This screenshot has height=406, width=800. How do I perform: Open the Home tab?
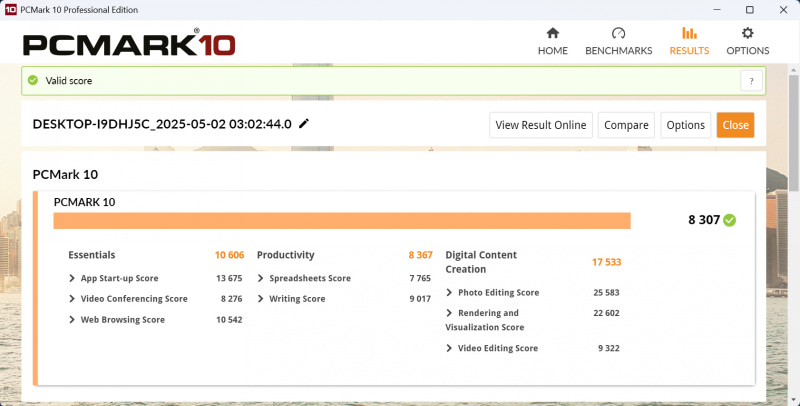(553, 41)
